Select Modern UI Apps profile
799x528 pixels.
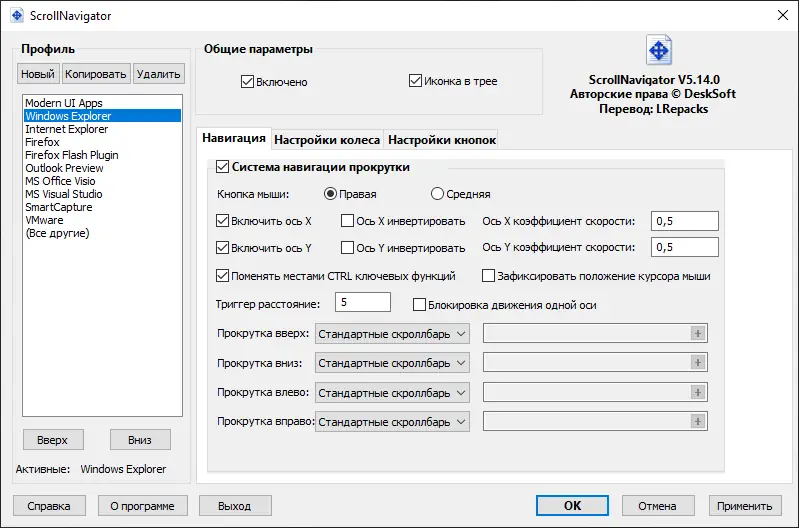[102, 103]
